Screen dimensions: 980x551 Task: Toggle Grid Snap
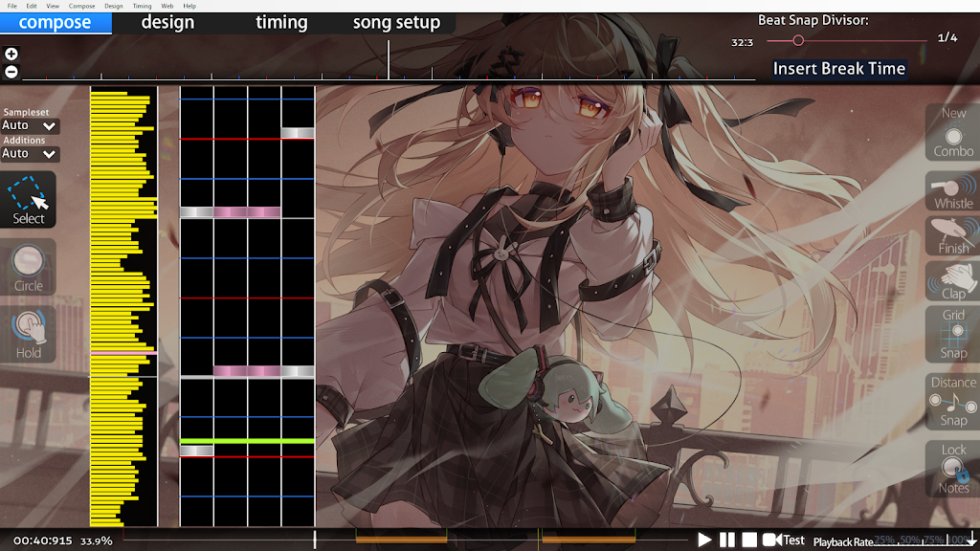click(952, 334)
